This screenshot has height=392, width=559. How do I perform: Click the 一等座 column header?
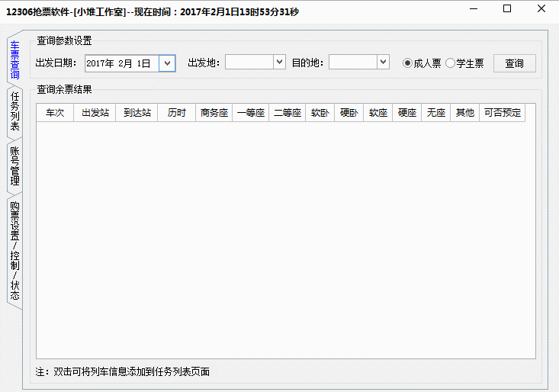tap(251, 113)
